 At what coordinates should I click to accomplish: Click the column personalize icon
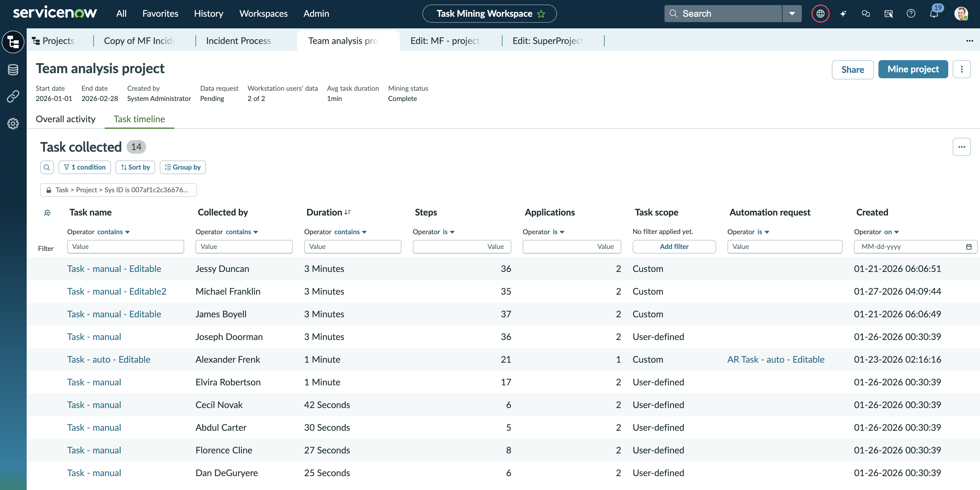coord(47,212)
